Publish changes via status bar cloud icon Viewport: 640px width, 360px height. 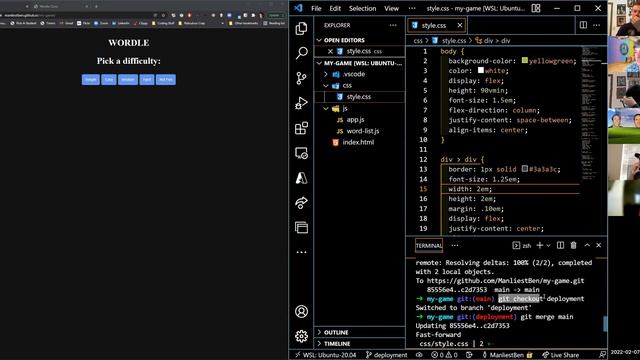coord(419,355)
